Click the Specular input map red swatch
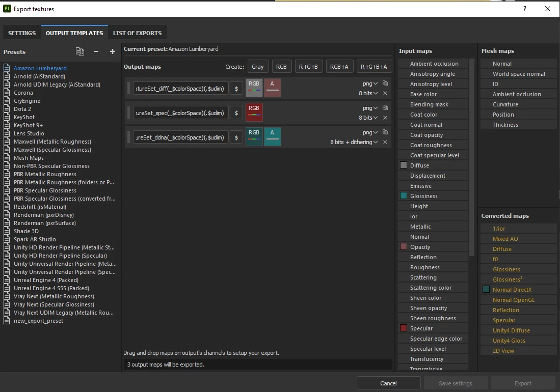560x392 pixels. (x=404, y=328)
